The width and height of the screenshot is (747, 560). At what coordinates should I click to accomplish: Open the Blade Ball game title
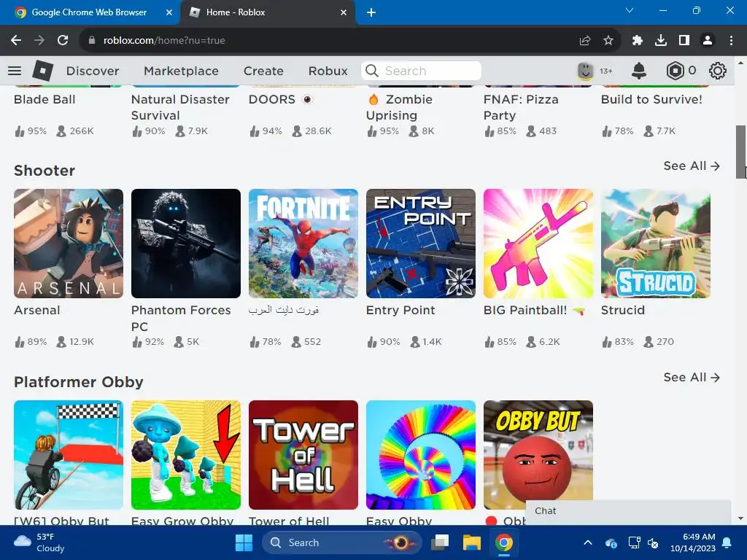44,99
